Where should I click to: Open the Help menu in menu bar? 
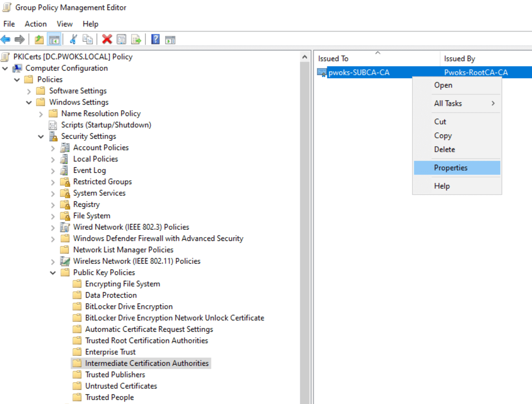(90, 24)
